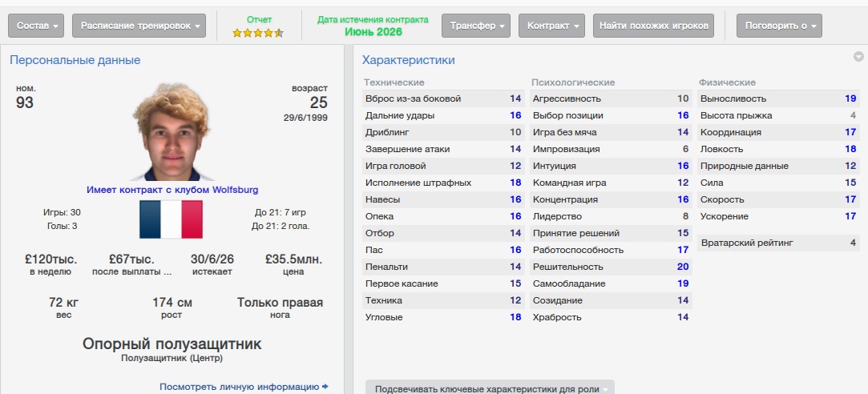Click Посмотреть личную информацию link
Viewport: 868px width, 394px height.
[x=244, y=387]
